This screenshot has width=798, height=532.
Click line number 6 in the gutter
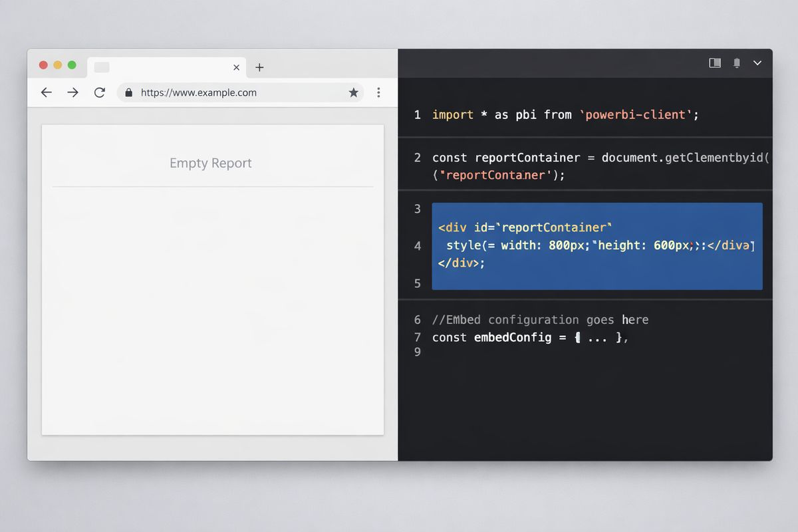coord(418,320)
